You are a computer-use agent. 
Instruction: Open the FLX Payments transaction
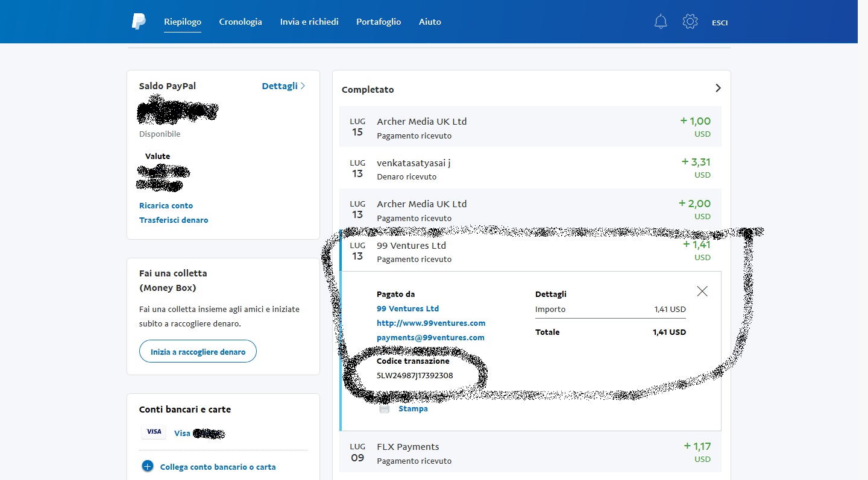tap(530, 452)
